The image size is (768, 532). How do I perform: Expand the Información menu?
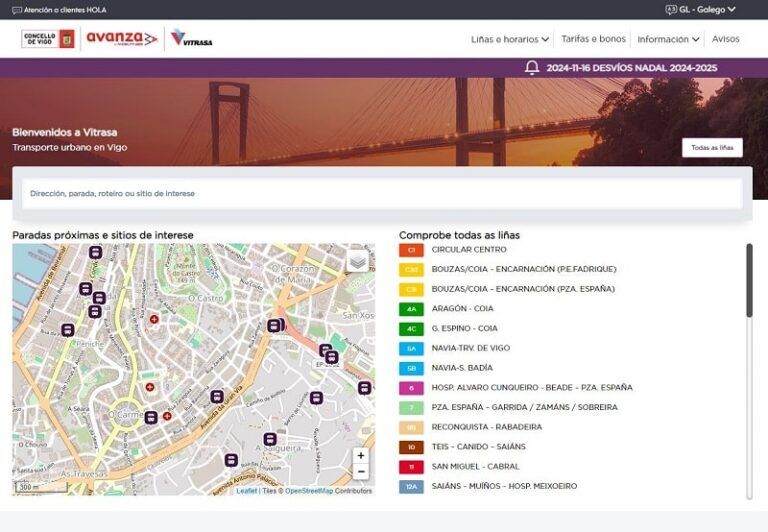coord(668,39)
